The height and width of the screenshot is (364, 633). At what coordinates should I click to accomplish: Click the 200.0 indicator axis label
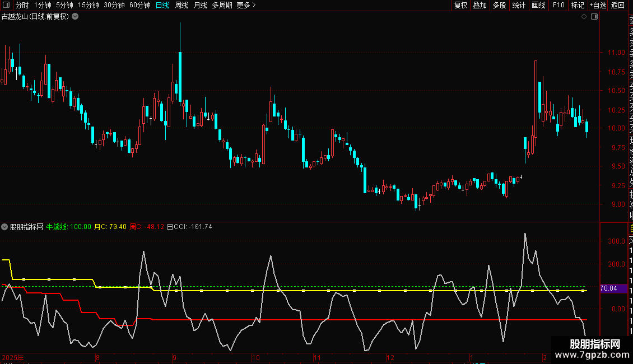pyautogui.click(x=616, y=264)
